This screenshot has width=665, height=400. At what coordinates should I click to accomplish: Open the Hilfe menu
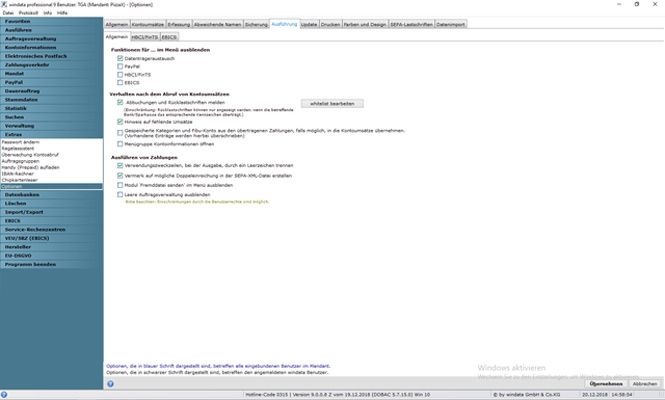click(62, 13)
